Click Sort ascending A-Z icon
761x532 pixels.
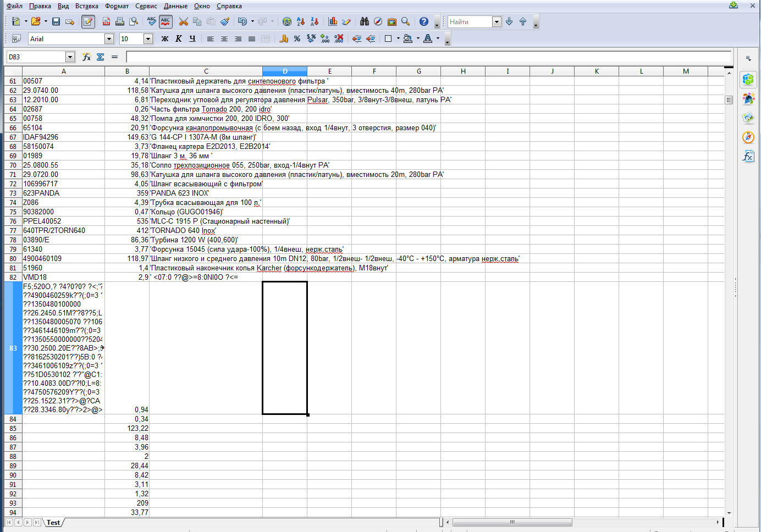[301, 21]
